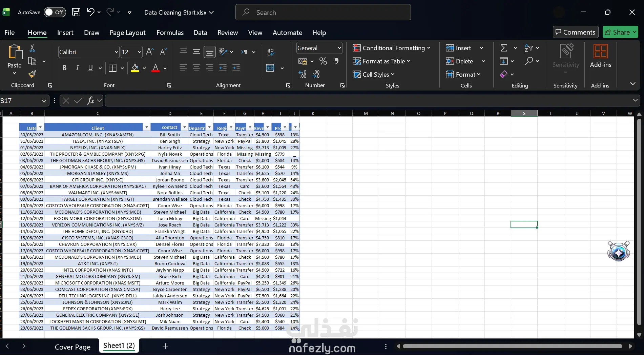
Task: Increase indent of cell contents
Action: [x=236, y=68]
